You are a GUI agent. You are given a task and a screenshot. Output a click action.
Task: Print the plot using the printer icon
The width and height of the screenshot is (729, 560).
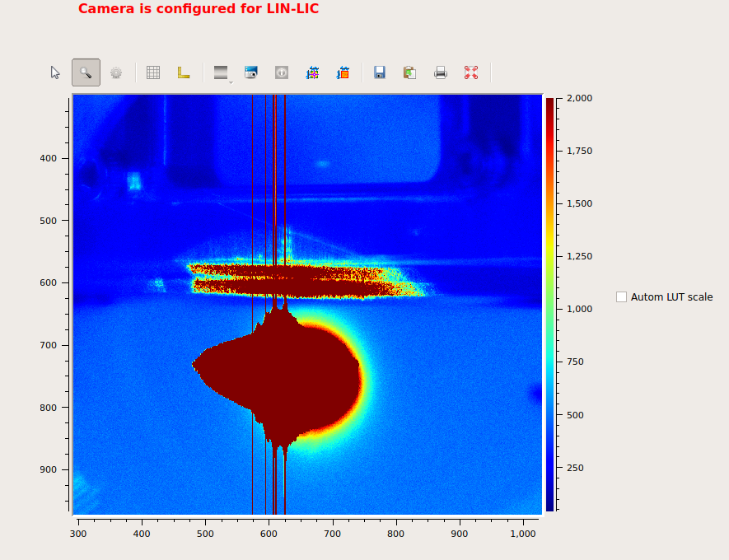pos(440,72)
